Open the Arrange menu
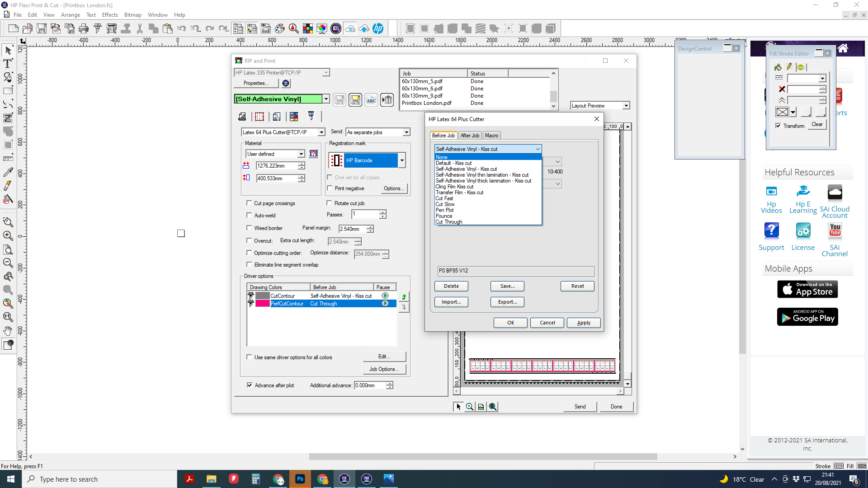Viewport: 868px width, 488px height. [x=71, y=15]
